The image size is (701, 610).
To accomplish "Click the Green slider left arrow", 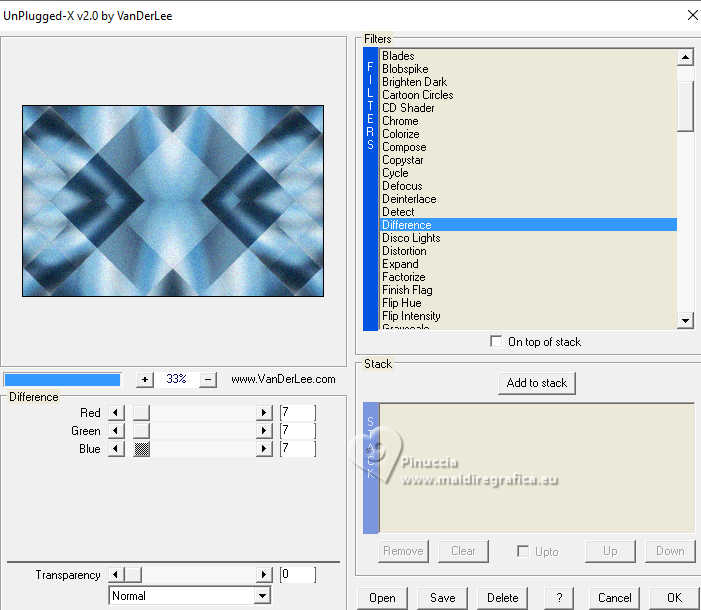I will click(x=116, y=431).
